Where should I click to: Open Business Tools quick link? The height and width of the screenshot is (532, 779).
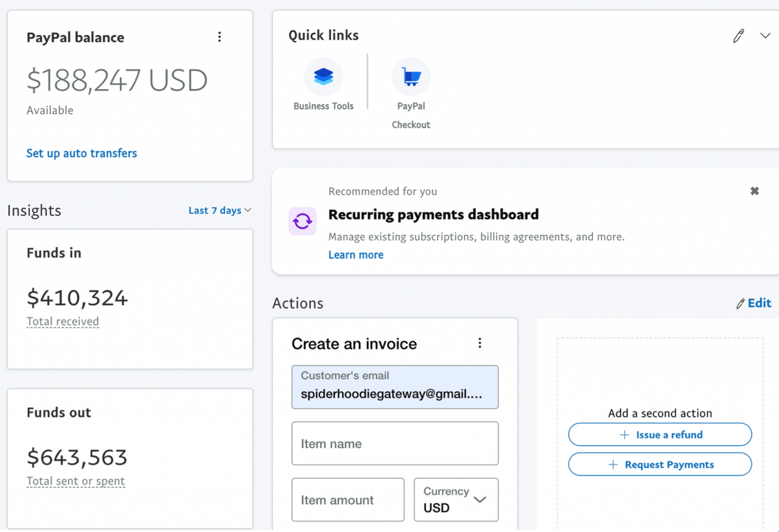tap(323, 85)
